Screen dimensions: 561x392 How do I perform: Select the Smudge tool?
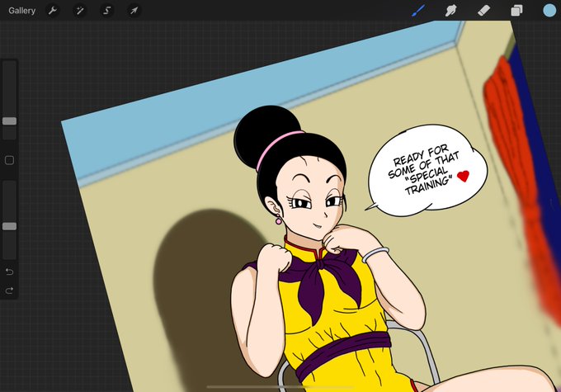[450, 11]
